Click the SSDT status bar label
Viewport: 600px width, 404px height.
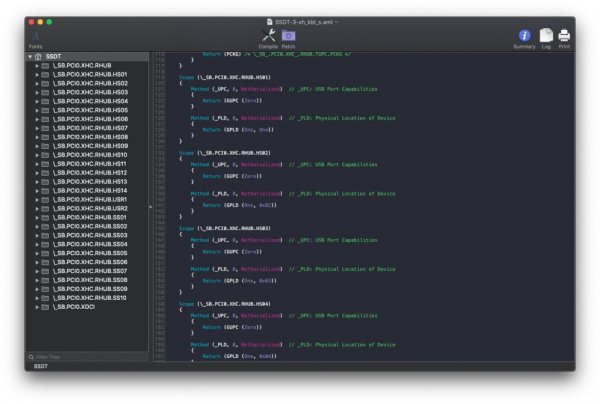(41, 366)
